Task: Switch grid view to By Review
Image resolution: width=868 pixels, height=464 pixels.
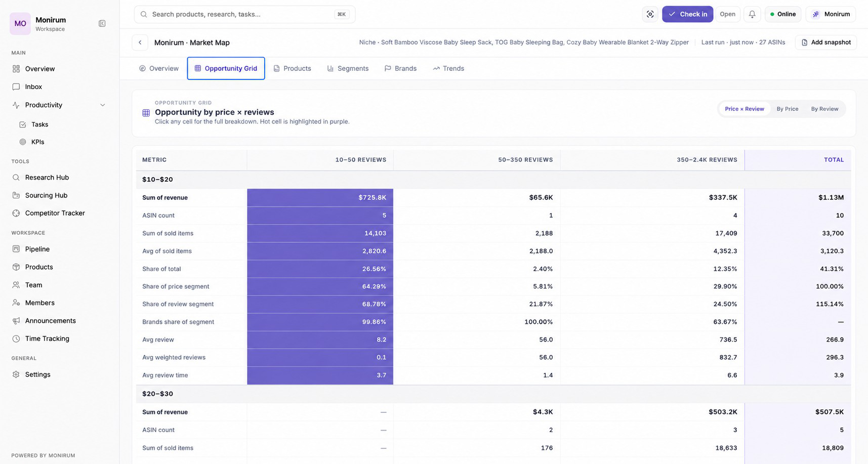Action: click(824, 109)
